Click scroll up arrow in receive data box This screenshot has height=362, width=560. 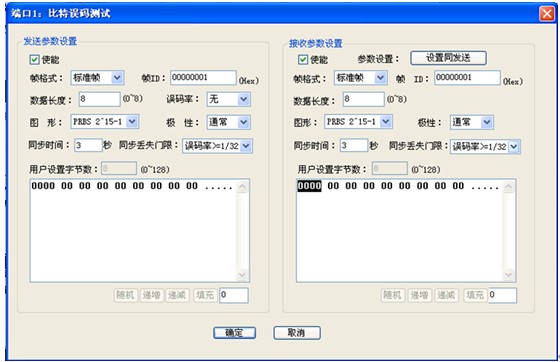508,187
